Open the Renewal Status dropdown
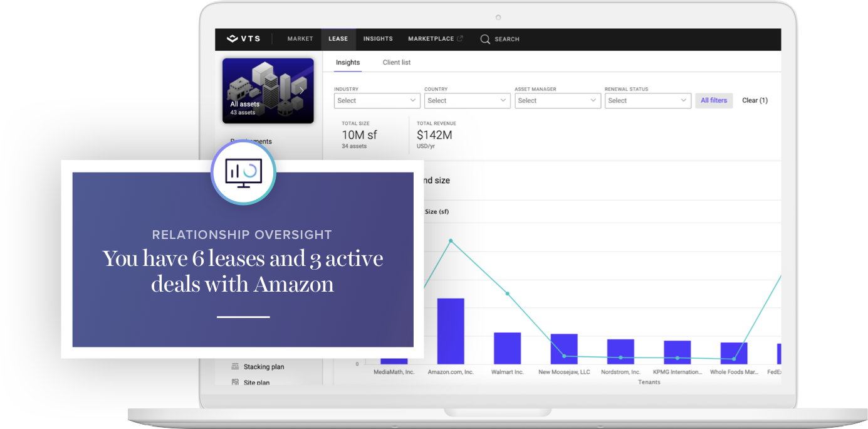This screenshot has height=429, width=868. tap(647, 100)
